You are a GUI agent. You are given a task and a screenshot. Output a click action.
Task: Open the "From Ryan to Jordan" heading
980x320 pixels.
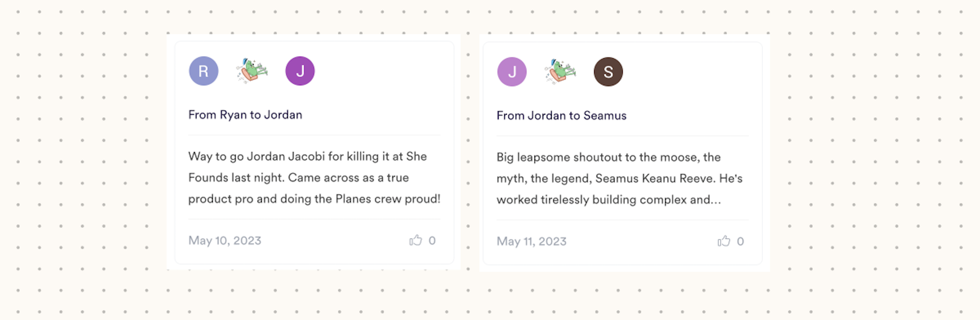[x=245, y=115]
